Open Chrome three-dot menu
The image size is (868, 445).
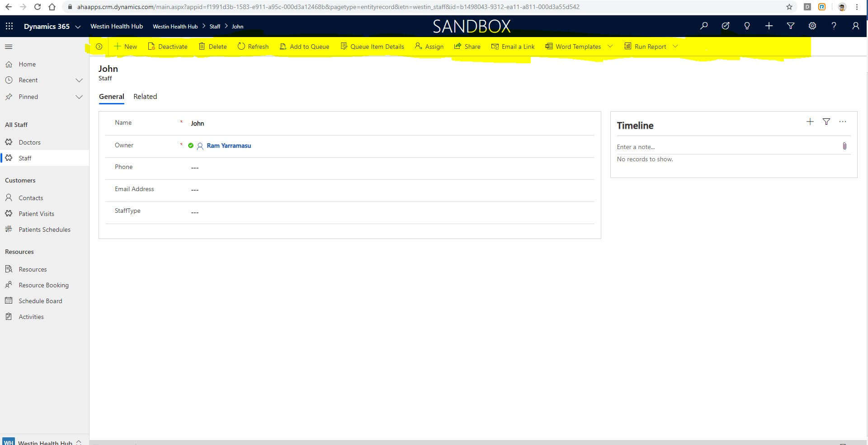[857, 7]
